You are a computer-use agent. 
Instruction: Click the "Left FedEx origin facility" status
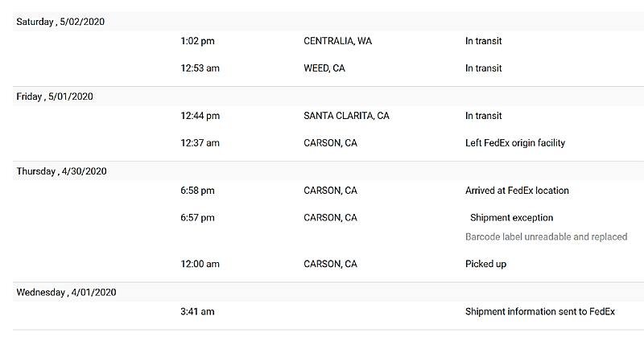pos(515,143)
